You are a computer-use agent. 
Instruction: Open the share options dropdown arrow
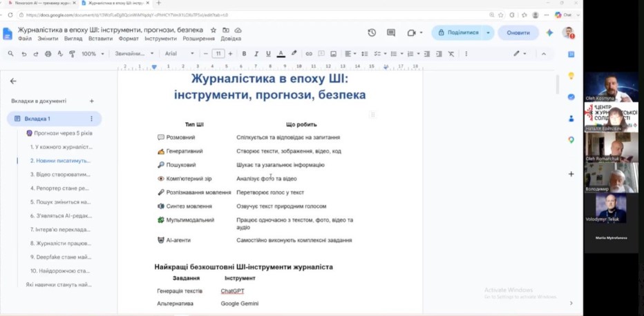[x=488, y=33]
